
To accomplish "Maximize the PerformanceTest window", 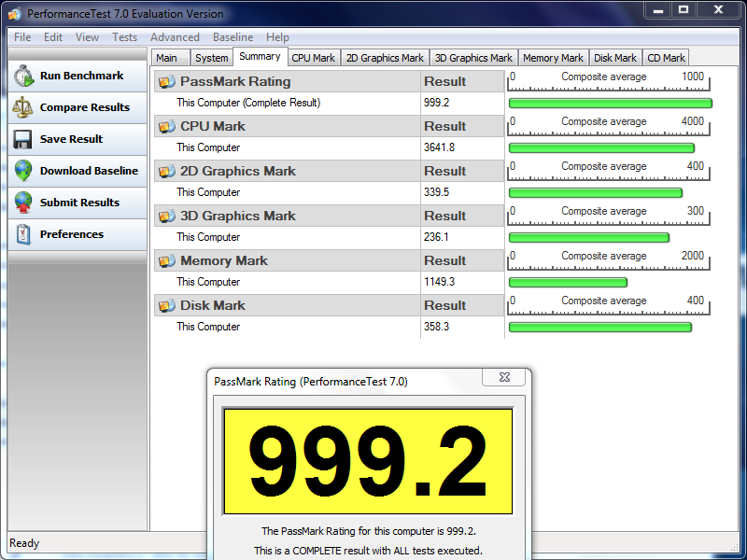I will point(684,10).
